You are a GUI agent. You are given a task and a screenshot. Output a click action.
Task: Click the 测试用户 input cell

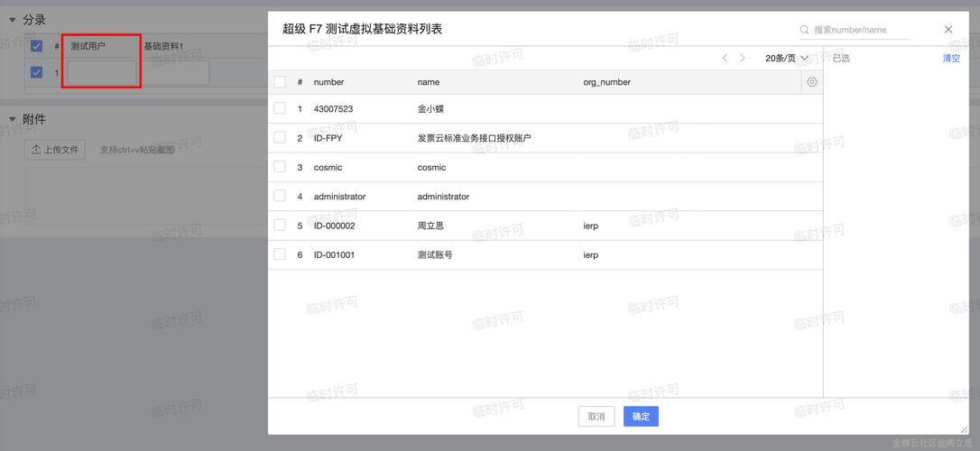102,73
